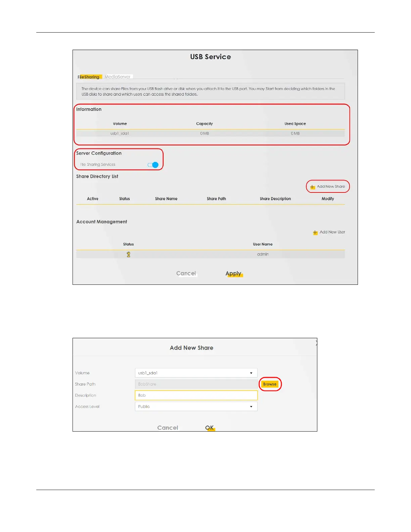411x532 pixels.
Task: Open the MediaServer tab
Action: (118, 77)
